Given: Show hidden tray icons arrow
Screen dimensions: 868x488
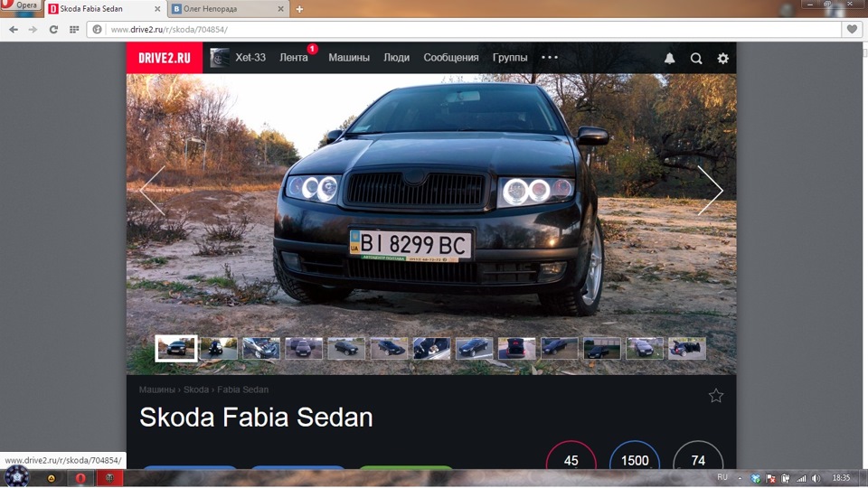Looking at the screenshot, I should coord(741,478).
